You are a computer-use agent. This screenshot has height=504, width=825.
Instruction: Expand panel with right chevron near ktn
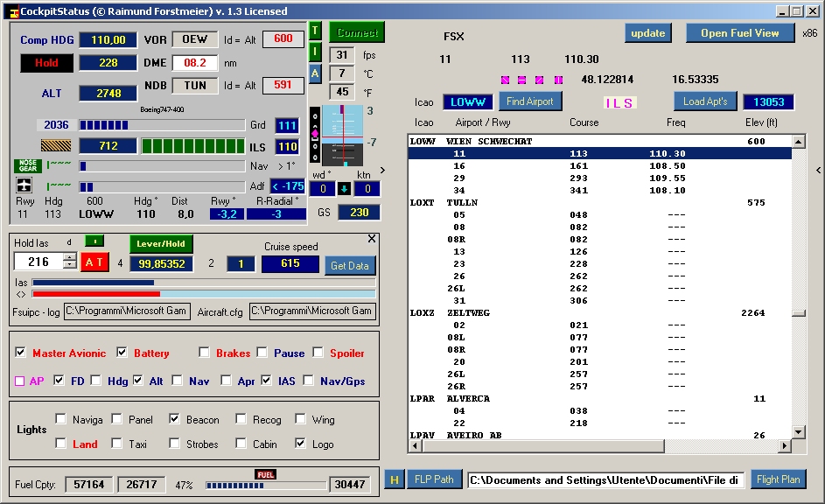[x=382, y=170]
